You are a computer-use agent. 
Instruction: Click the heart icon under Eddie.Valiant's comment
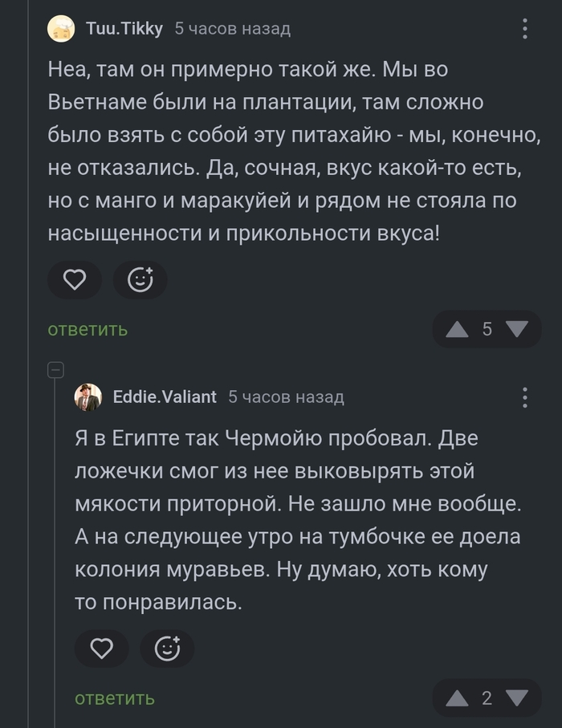(x=101, y=649)
